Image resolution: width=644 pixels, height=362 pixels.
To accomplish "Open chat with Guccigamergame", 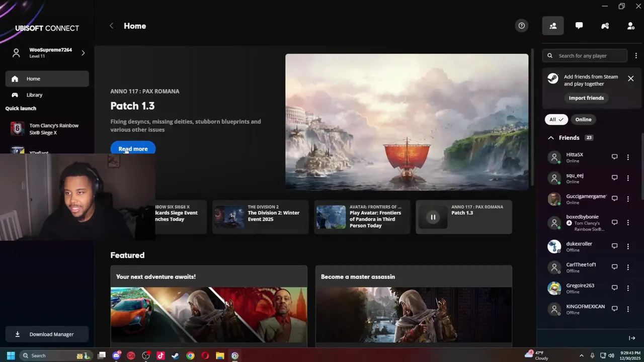I will pyautogui.click(x=614, y=199).
